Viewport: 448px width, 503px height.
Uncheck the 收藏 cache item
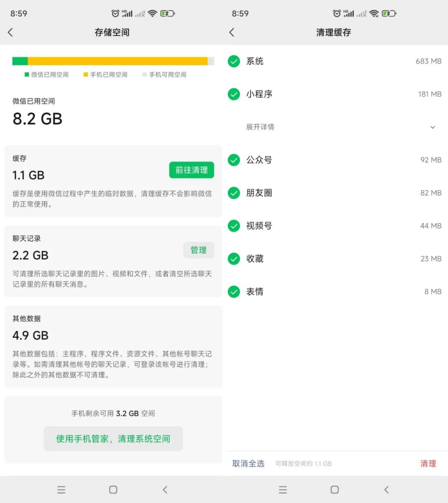[234, 259]
